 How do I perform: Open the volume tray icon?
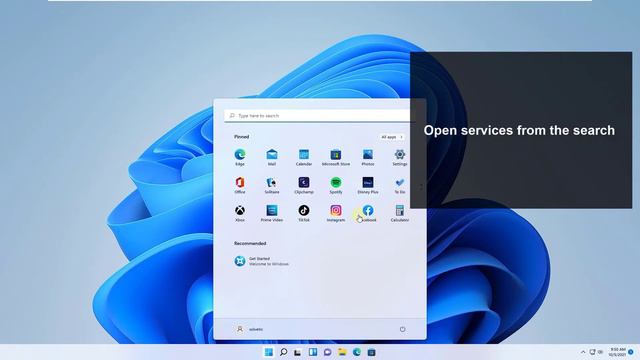(600, 352)
